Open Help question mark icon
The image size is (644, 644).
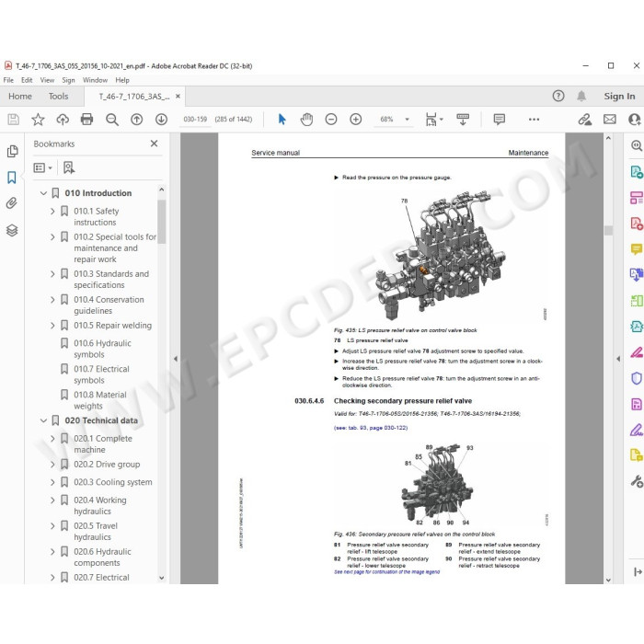[558, 96]
